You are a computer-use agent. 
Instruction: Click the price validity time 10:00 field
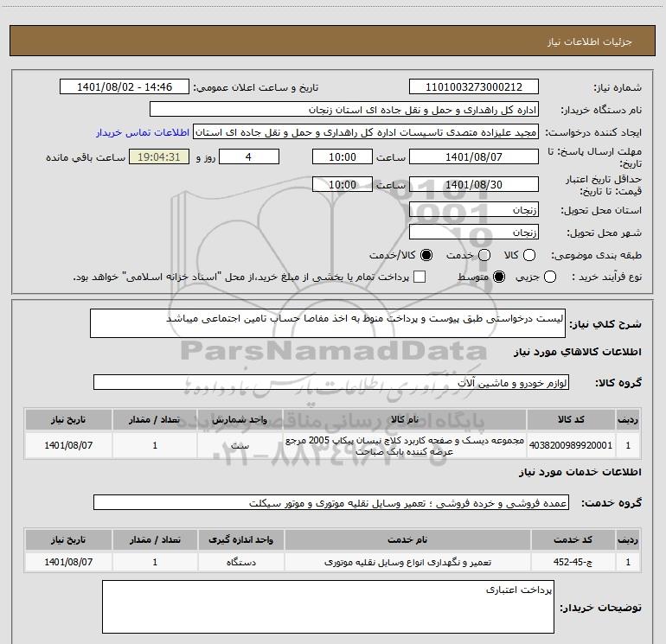pos(343,184)
